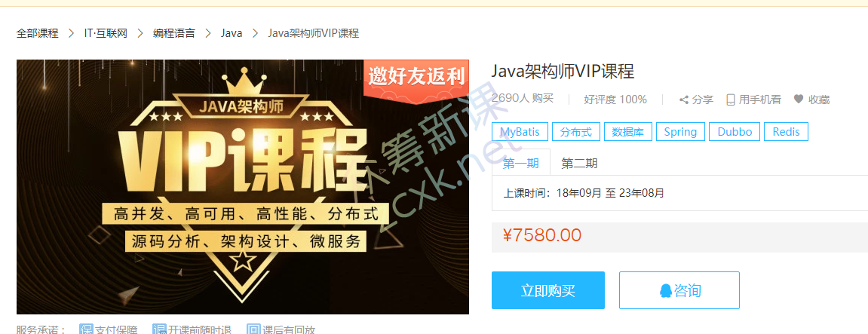Click the phone icon for 用手机看
The width and height of the screenshot is (868, 334).
(x=731, y=100)
